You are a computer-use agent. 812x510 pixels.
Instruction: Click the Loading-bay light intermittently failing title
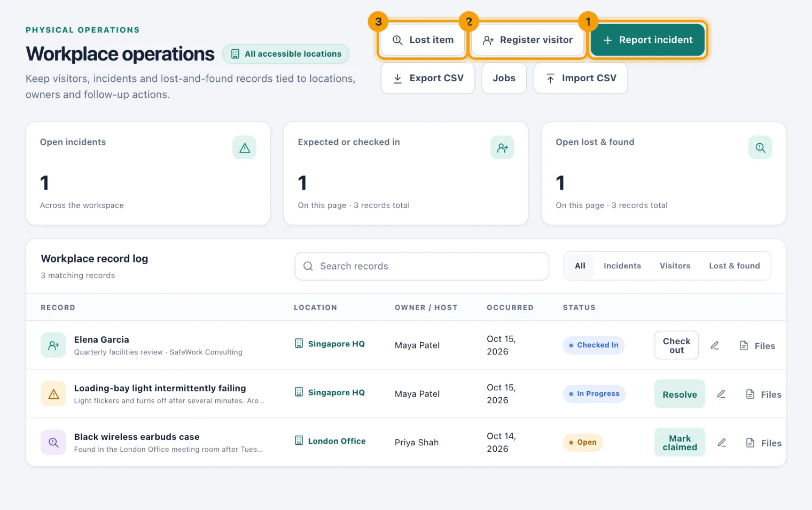(x=160, y=388)
